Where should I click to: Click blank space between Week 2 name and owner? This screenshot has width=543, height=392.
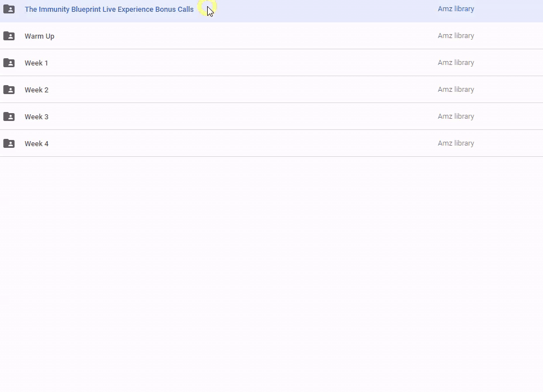pyautogui.click(x=241, y=90)
